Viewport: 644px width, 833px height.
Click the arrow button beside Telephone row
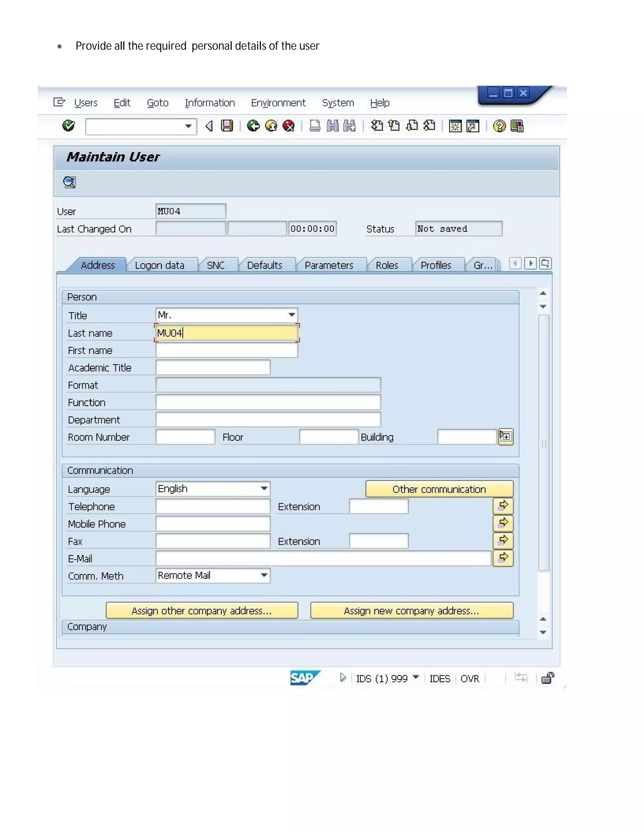[x=503, y=506]
